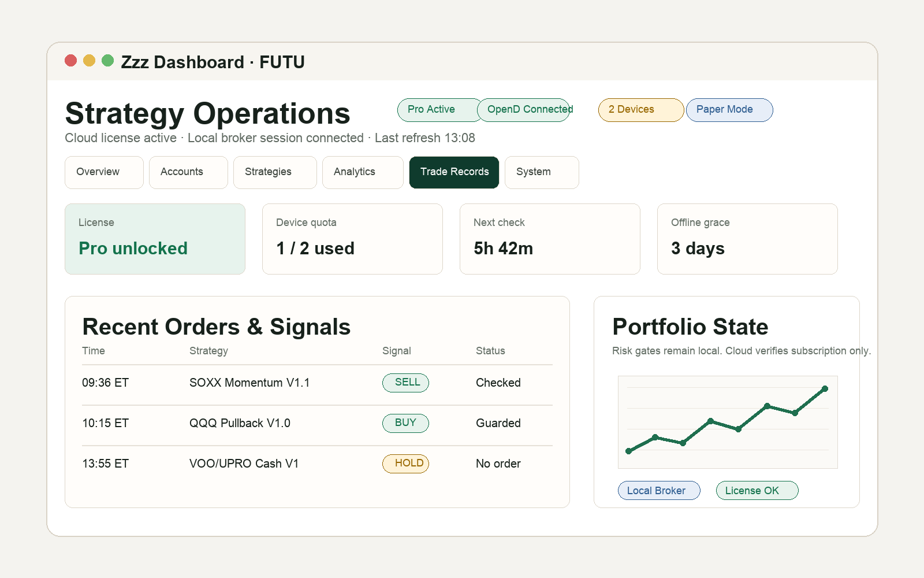Toggle the Paper Mode pill
Screen dimensions: 924x578
(729, 110)
